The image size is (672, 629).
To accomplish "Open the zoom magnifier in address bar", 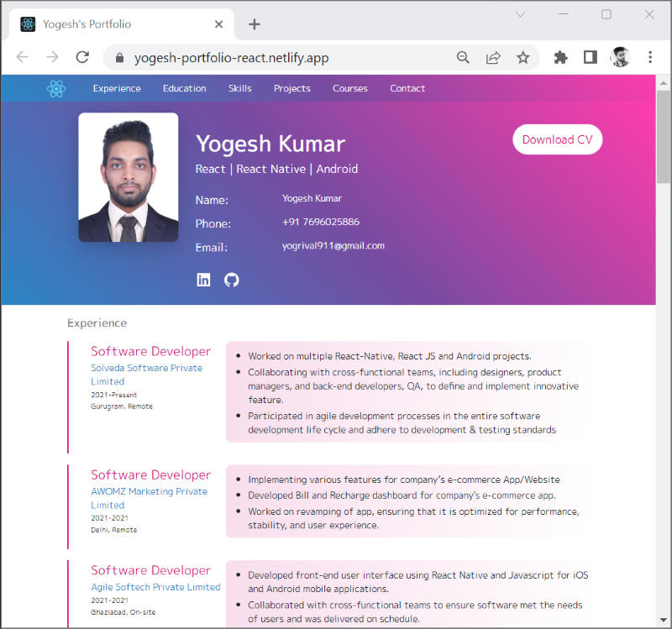I will pos(463,57).
